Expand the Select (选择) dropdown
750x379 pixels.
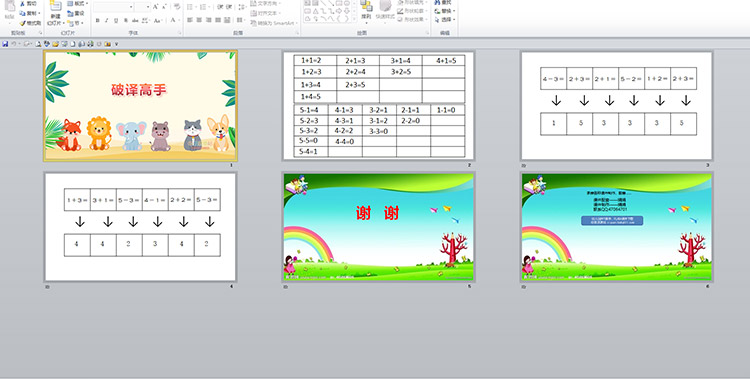coord(445,20)
